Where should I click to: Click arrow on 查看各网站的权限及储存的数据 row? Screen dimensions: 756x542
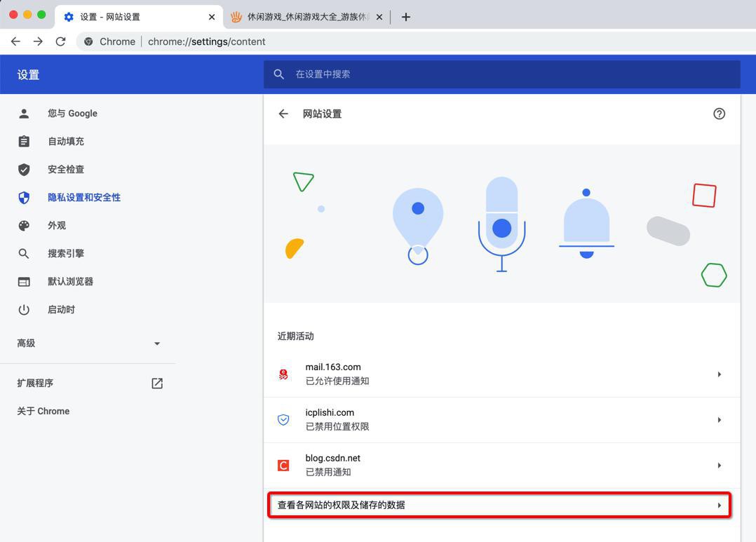[x=719, y=506]
